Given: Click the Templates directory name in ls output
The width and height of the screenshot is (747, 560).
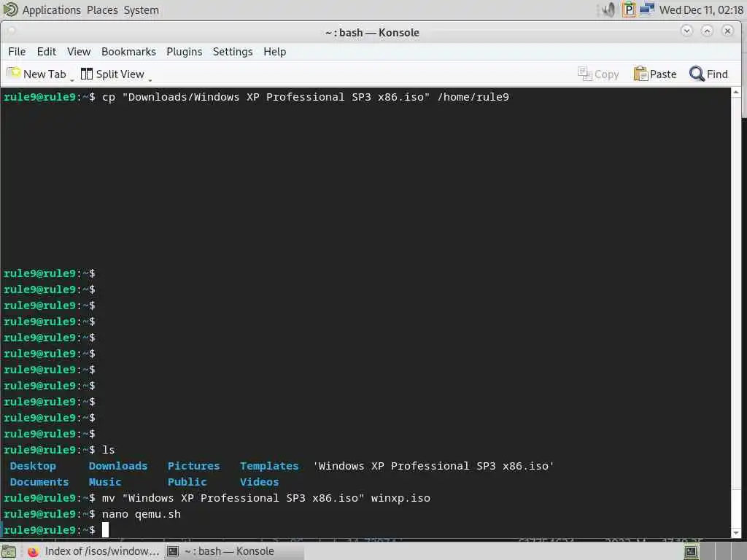Looking at the screenshot, I should point(269,466).
